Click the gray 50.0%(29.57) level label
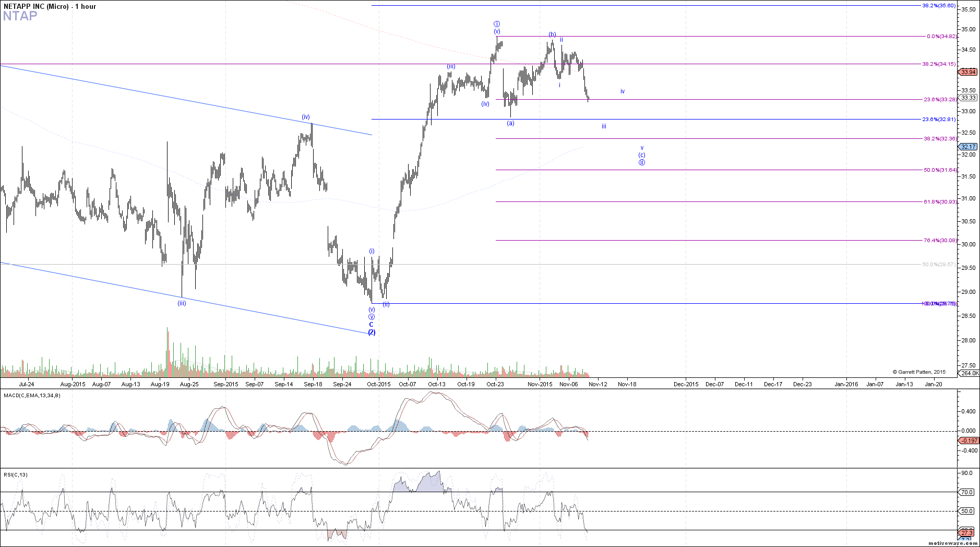The image size is (980, 547). [x=939, y=265]
